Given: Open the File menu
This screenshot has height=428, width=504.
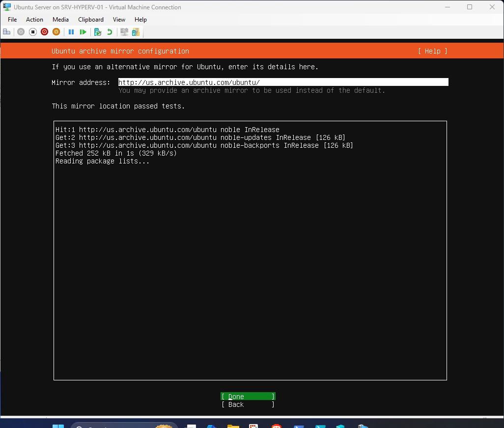Looking at the screenshot, I should click(x=12, y=20).
